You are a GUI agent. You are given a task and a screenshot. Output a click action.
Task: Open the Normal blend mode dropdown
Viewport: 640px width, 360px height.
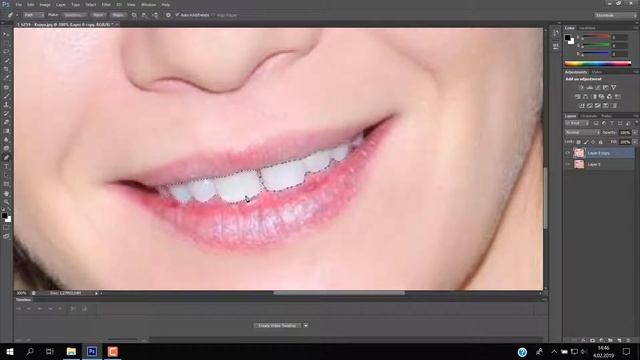[x=582, y=133]
